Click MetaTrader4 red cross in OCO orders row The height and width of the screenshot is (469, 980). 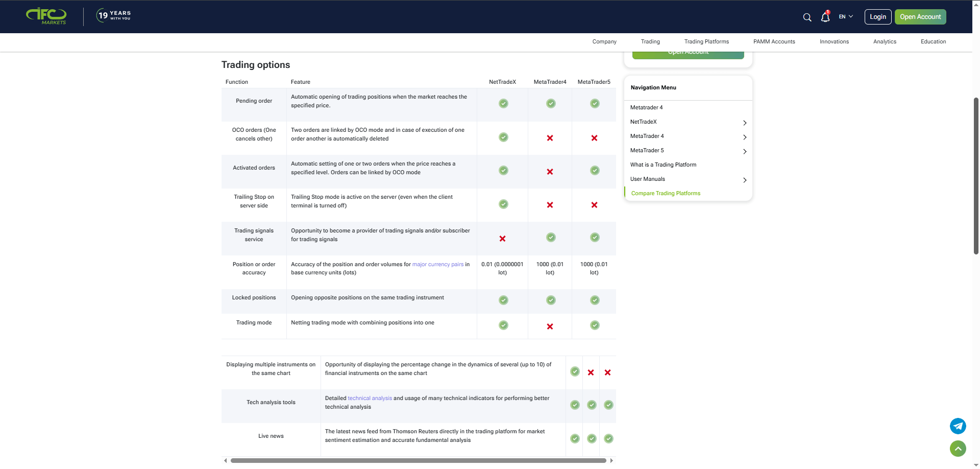coord(550,138)
